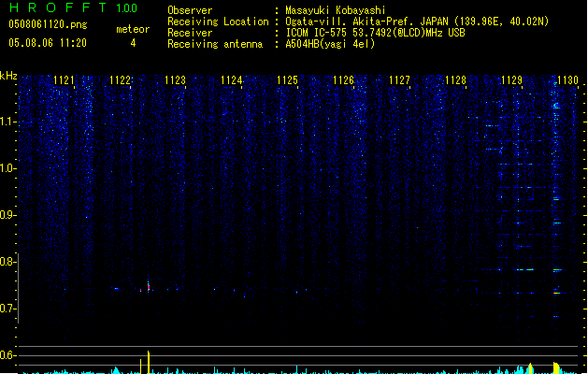Click the tall yellow intensity spike at bottom
The height and width of the screenshot is (374, 588).
pyautogui.click(x=149, y=362)
